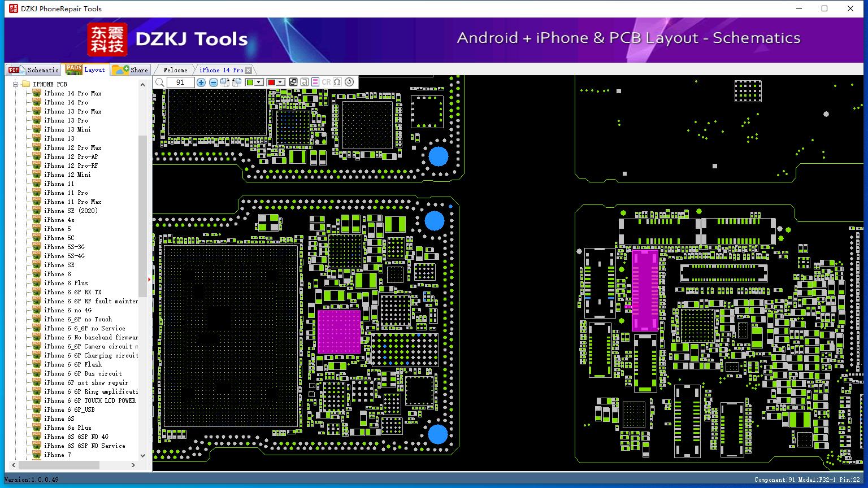This screenshot has width=868, height=488.
Task: Click the green color swatch
Action: [250, 82]
